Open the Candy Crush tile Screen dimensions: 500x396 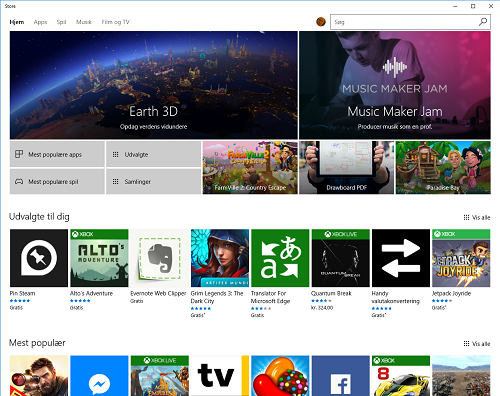click(x=280, y=376)
